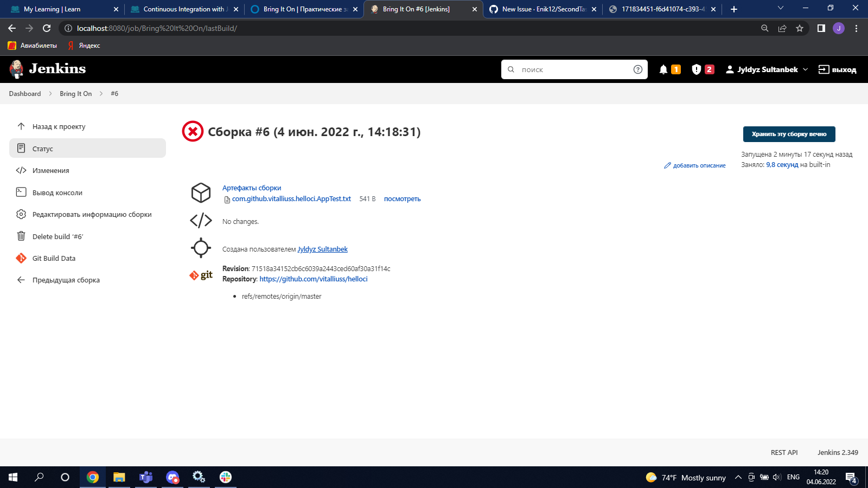Screen dimensions: 868x488
Task: Switch to New Issue GitHub browser tab
Action: pyautogui.click(x=542, y=9)
